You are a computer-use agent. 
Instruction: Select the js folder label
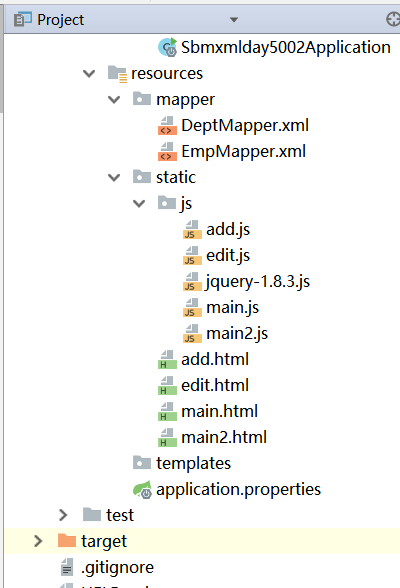[x=186, y=204]
